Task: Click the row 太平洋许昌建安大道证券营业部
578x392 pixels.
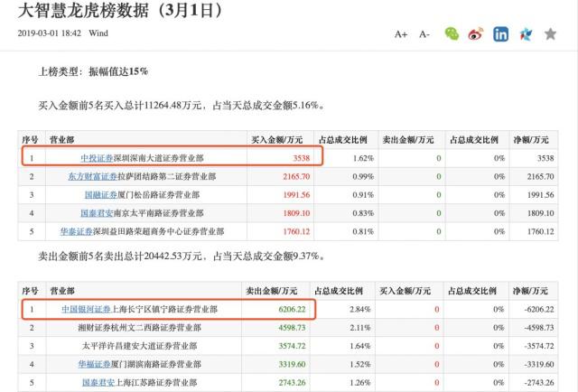Action: [x=287, y=346]
